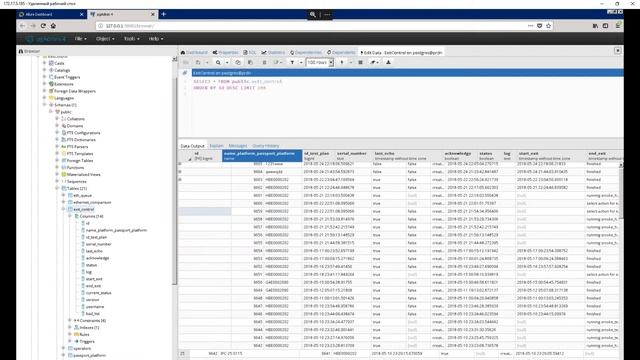Click the browser back arrow
The height and width of the screenshot is (360, 640).
click(x=23, y=26)
